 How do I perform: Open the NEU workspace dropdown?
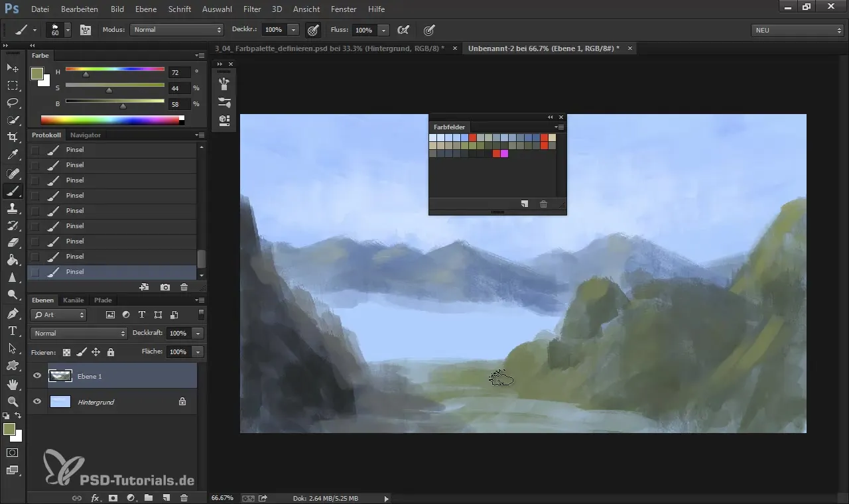pos(797,30)
